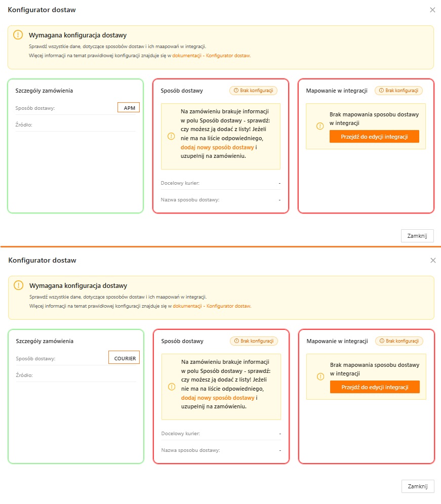441x504 pixels.
Task: Close the APM Konfigurator dostaw dialog with X
Action: click(x=432, y=10)
